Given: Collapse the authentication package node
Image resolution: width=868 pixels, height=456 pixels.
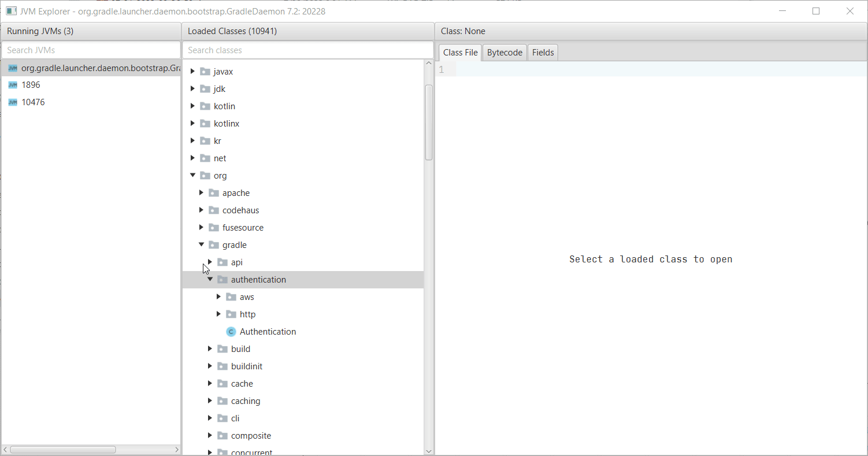Looking at the screenshot, I should [210, 279].
